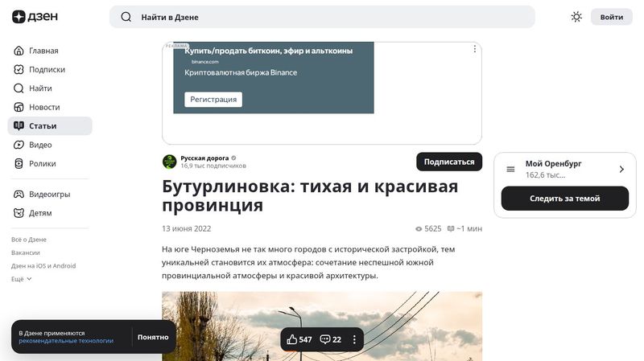The width and height of the screenshot is (644, 361).
Task: Open Мой Оренбург topic chevron arrow
Action: pos(621,169)
